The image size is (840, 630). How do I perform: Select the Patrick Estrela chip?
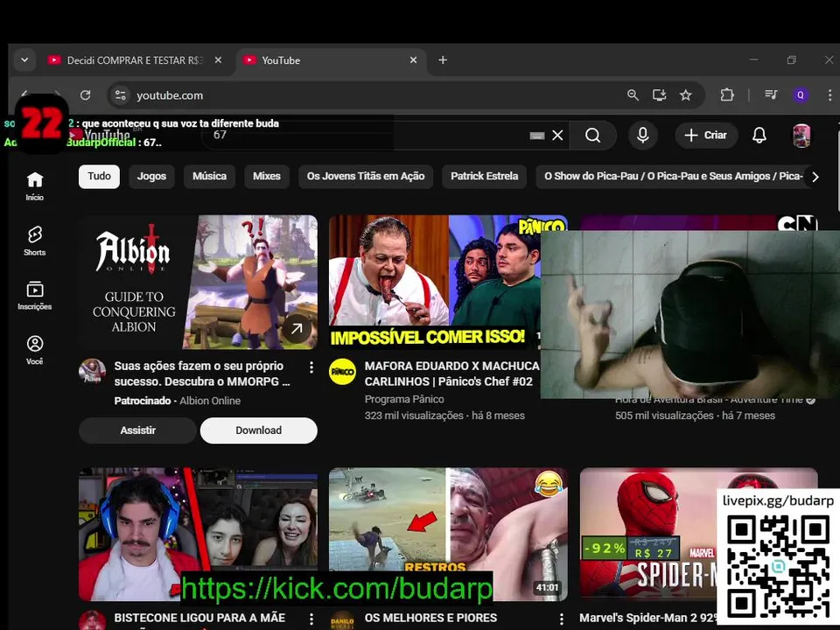[x=484, y=176]
